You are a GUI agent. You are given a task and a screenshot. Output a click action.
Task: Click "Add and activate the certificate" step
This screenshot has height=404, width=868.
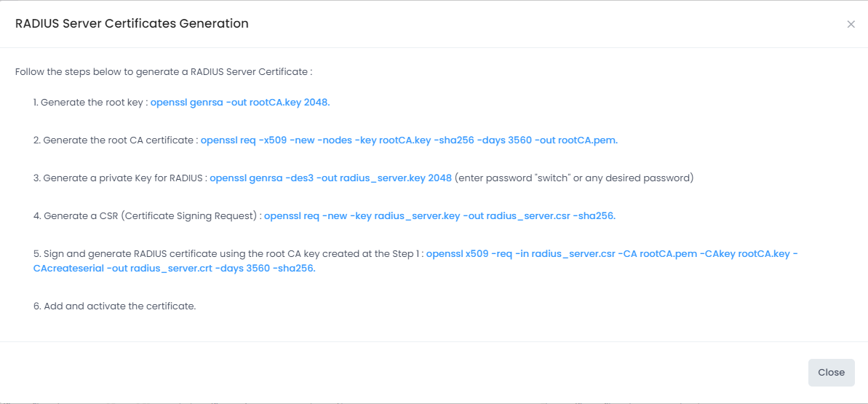click(x=114, y=306)
